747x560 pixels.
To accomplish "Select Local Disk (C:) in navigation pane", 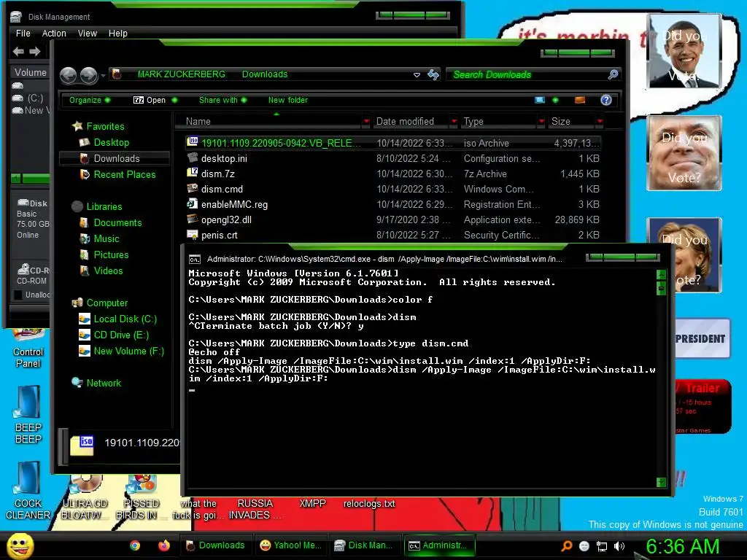I will click(x=125, y=319).
